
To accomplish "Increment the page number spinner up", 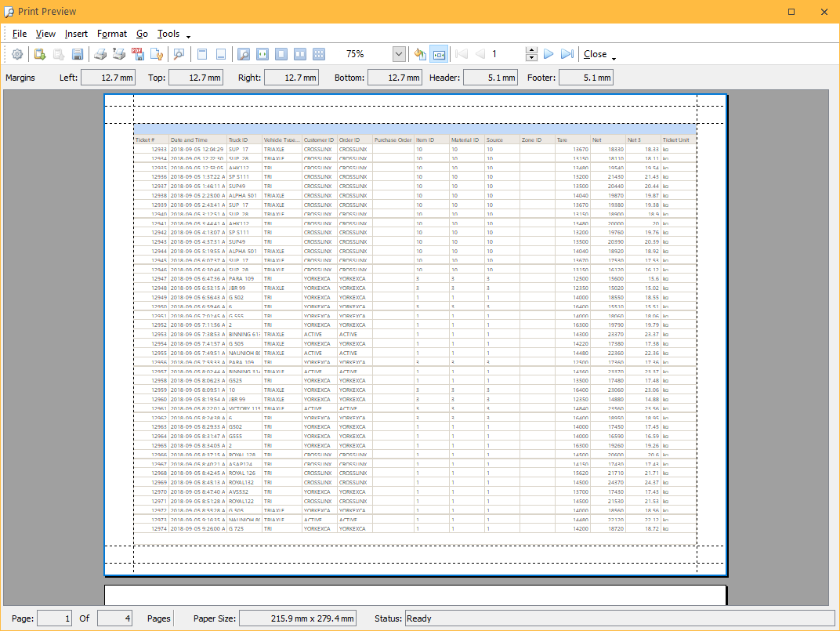I will 531,50.
